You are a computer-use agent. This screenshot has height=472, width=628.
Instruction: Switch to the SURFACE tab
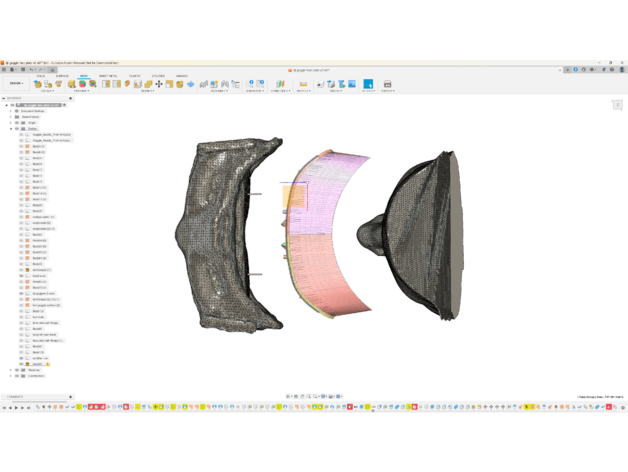click(62, 76)
